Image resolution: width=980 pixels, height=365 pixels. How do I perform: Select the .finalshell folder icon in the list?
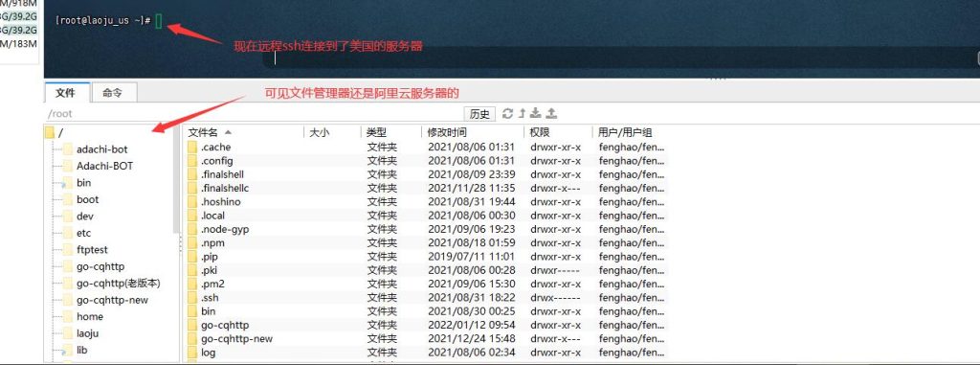tap(191, 174)
